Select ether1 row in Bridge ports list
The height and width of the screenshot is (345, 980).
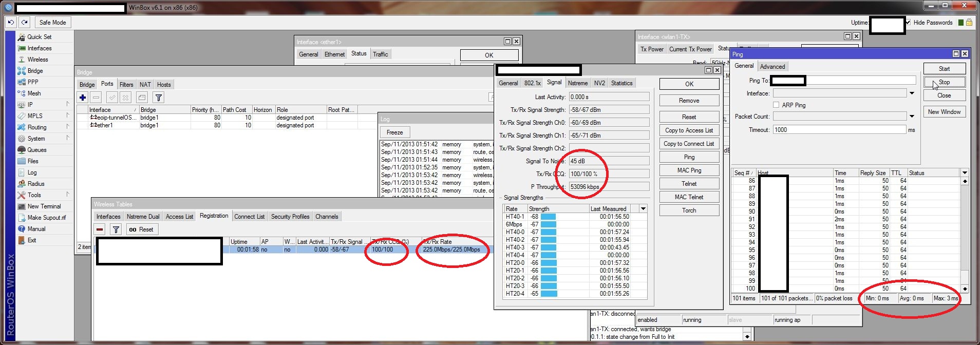pyautogui.click(x=226, y=125)
